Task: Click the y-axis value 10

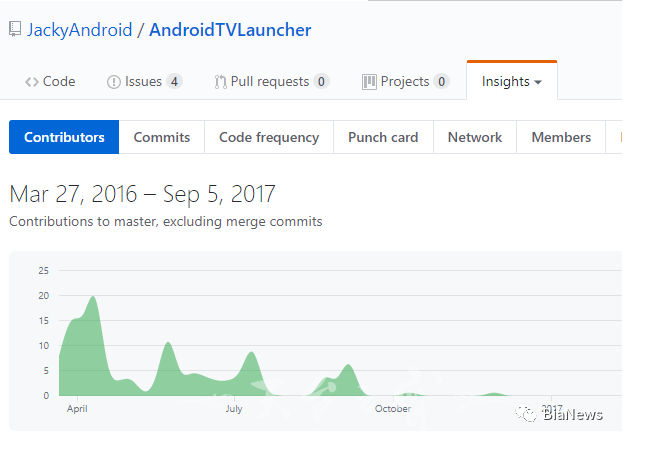Action: coord(43,346)
